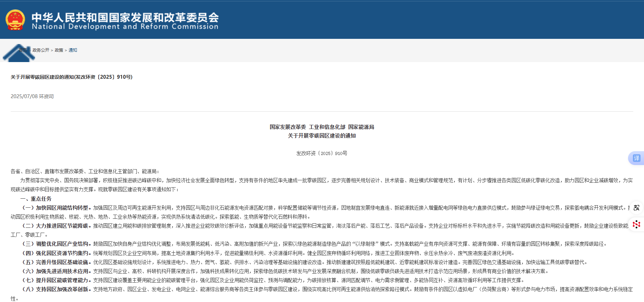Screen dimensions: 644x302
Task: Click the blue house home icon
Action: [19, 53]
